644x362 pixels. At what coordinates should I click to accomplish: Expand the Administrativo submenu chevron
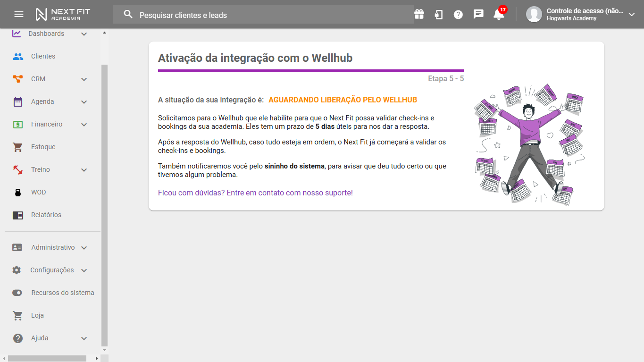[x=84, y=248]
